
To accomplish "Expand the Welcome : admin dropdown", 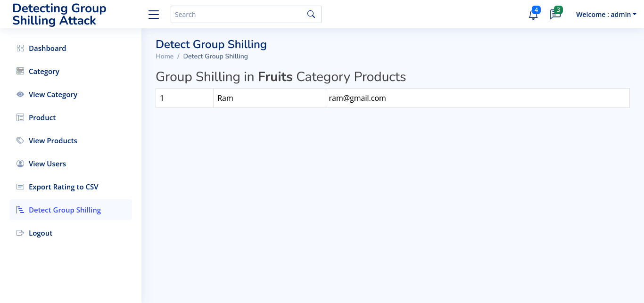I will click(606, 15).
